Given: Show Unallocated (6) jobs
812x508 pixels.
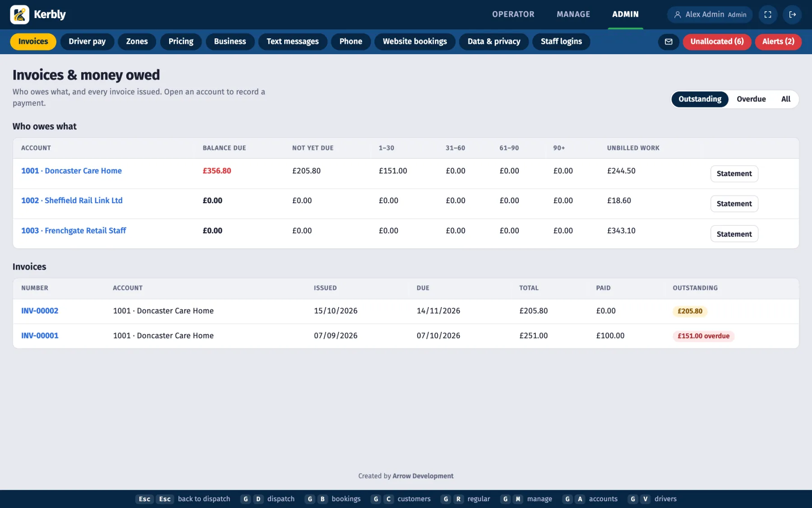Looking at the screenshot, I should (717, 42).
